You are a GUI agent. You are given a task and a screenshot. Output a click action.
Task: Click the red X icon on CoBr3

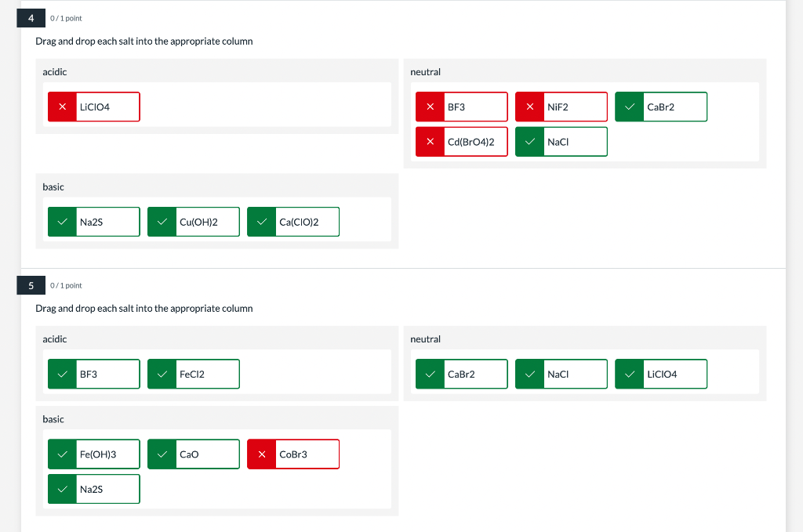pyautogui.click(x=262, y=454)
